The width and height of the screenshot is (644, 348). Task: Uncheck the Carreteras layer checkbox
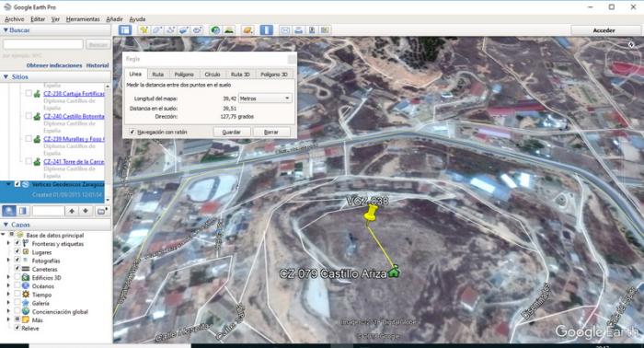(17, 269)
